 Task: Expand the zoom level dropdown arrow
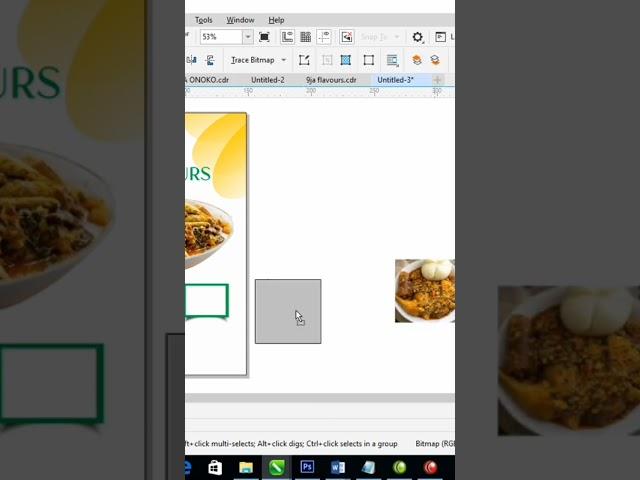pos(248,37)
